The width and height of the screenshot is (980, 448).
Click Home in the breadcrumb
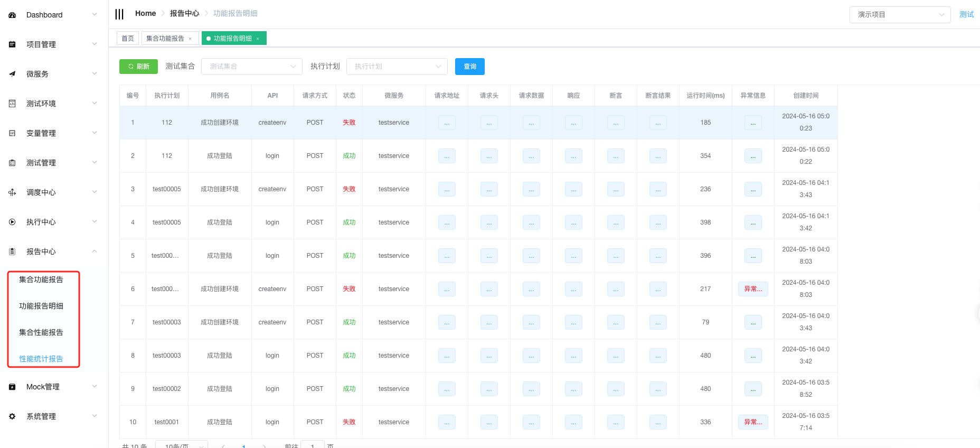146,13
